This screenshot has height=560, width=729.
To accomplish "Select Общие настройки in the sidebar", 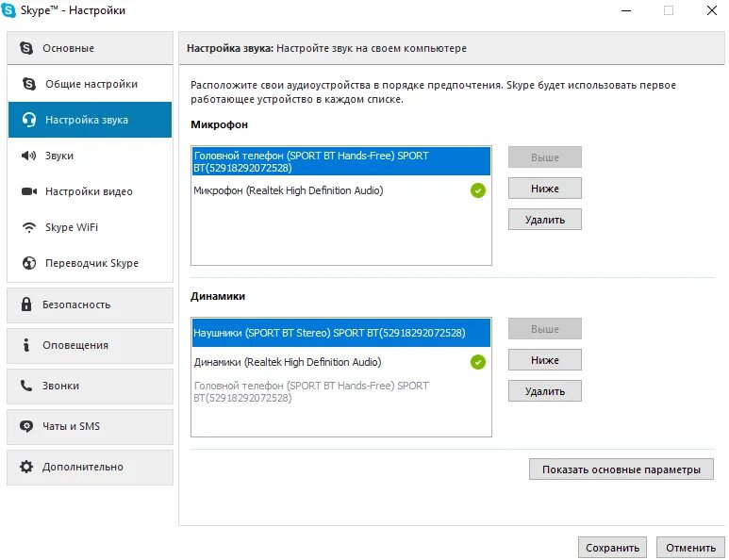I will 90,84.
